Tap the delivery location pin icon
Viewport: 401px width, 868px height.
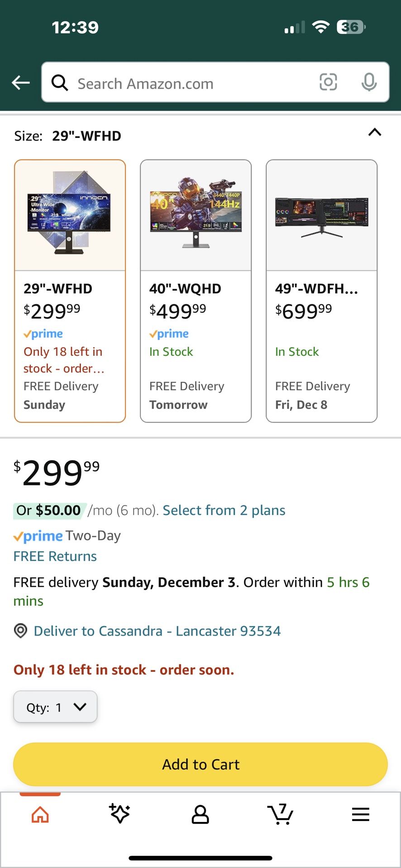20,631
